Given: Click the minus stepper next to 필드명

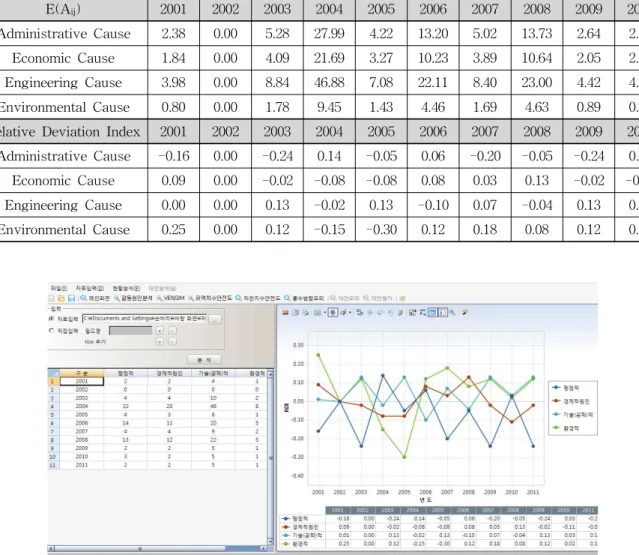Looking at the screenshot, I should 172,330.
